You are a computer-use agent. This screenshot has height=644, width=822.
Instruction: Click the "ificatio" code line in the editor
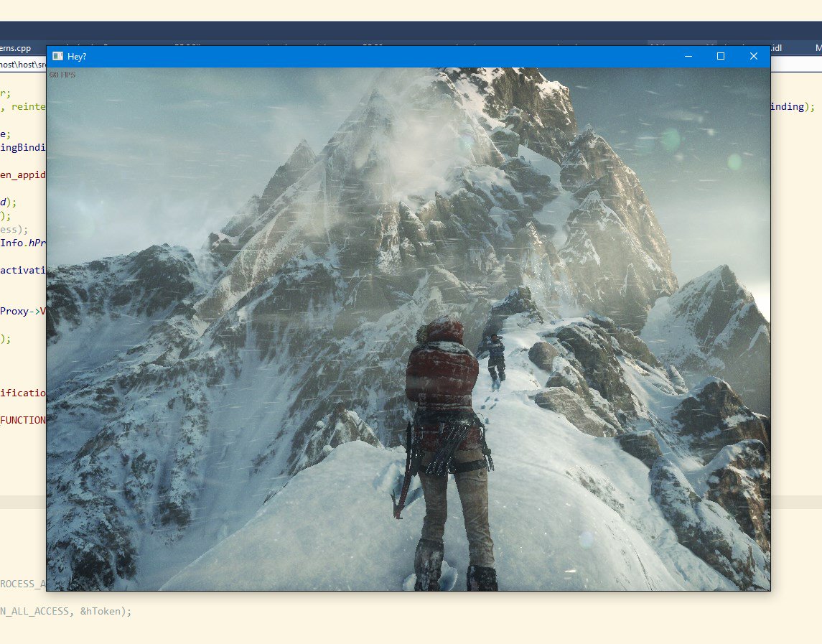click(x=23, y=393)
